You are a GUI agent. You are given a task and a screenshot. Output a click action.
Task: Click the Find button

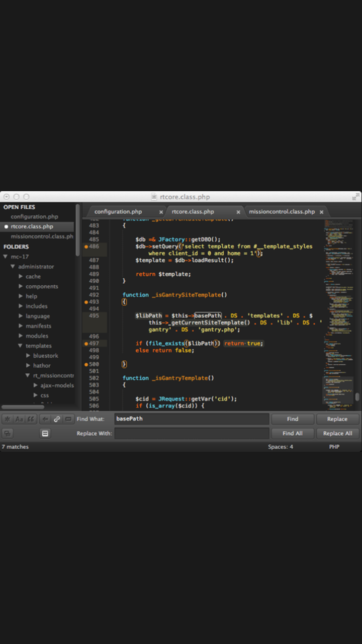(293, 419)
